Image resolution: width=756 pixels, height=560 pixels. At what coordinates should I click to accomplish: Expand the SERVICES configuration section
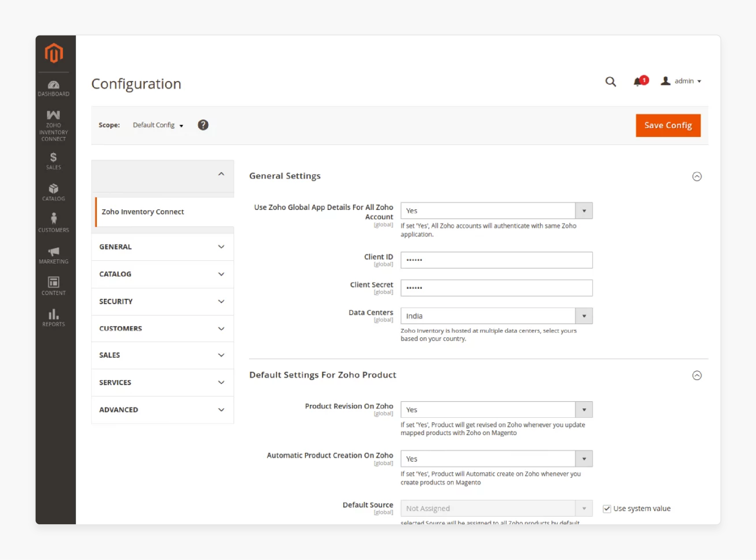coord(162,382)
